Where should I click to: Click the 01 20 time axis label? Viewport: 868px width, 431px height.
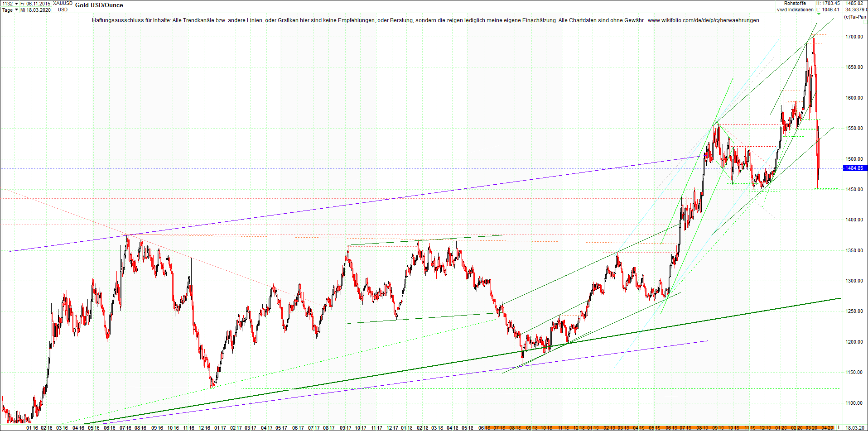tap(781, 428)
